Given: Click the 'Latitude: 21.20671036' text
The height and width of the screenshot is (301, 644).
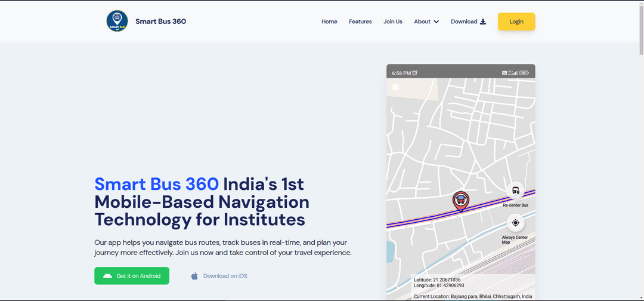Looking at the screenshot, I should [x=437, y=280].
